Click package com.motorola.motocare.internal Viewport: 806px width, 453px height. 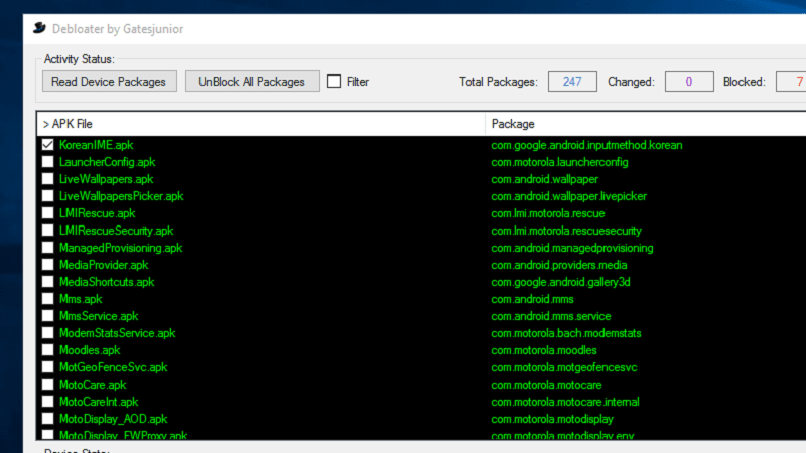[x=565, y=402]
